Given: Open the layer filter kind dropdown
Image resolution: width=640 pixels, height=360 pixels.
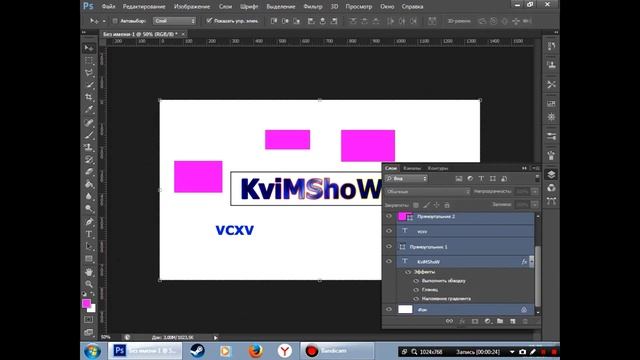Looking at the screenshot, I should click(406, 179).
